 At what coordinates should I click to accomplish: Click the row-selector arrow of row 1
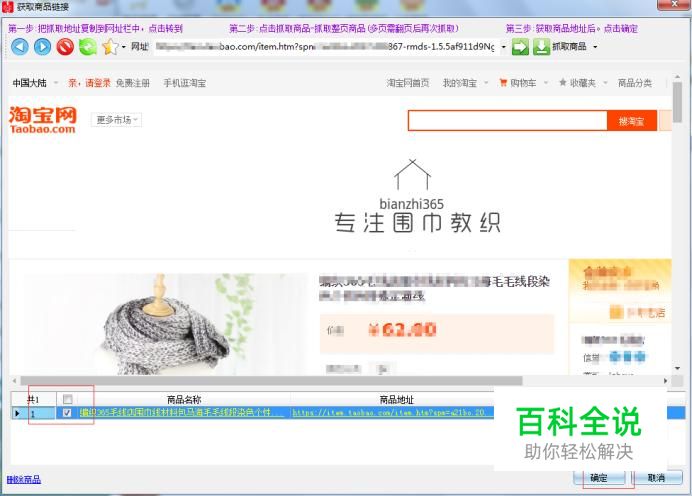point(17,413)
